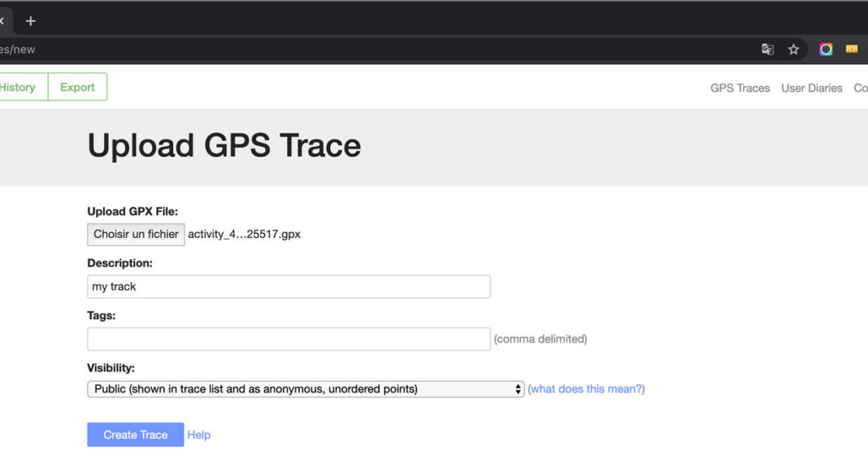868x471 pixels.
Task: Click into the empty Tags field
Action: [x=289, y=339]
